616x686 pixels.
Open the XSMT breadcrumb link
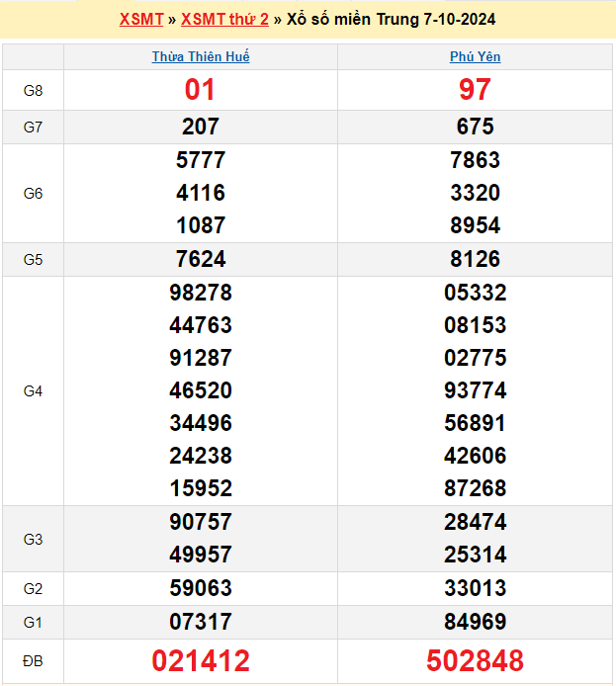141,20
